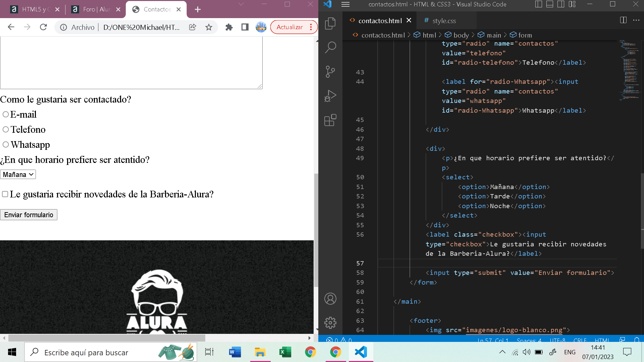
Task: Click the Actualizar Chrome update button
Action: (289, 27)
